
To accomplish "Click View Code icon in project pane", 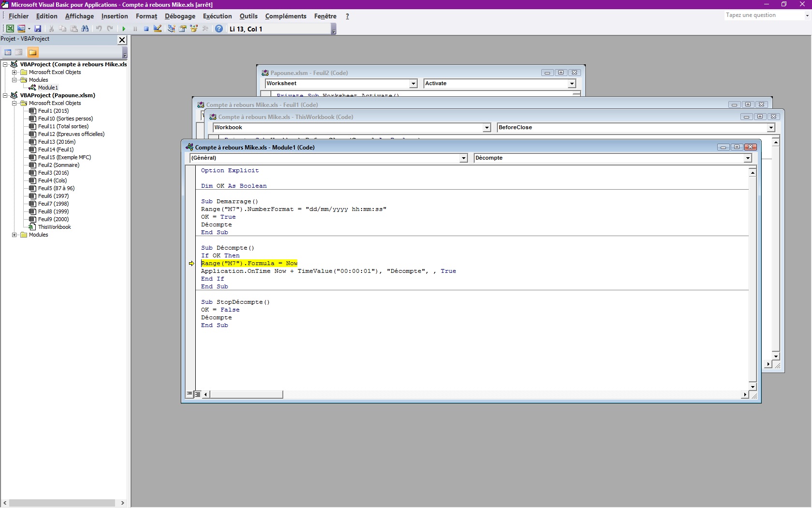I will (x=8, y=52).
